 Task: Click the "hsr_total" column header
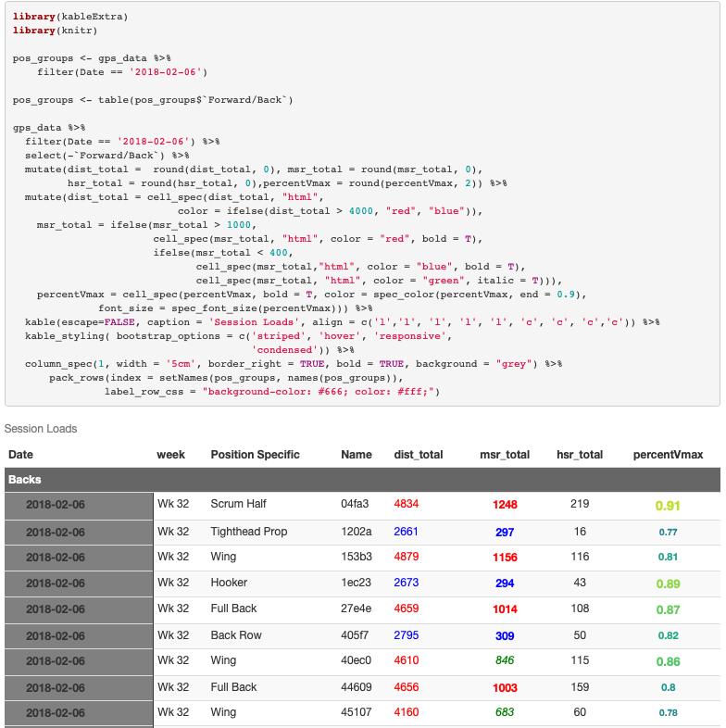pos(580,455)
